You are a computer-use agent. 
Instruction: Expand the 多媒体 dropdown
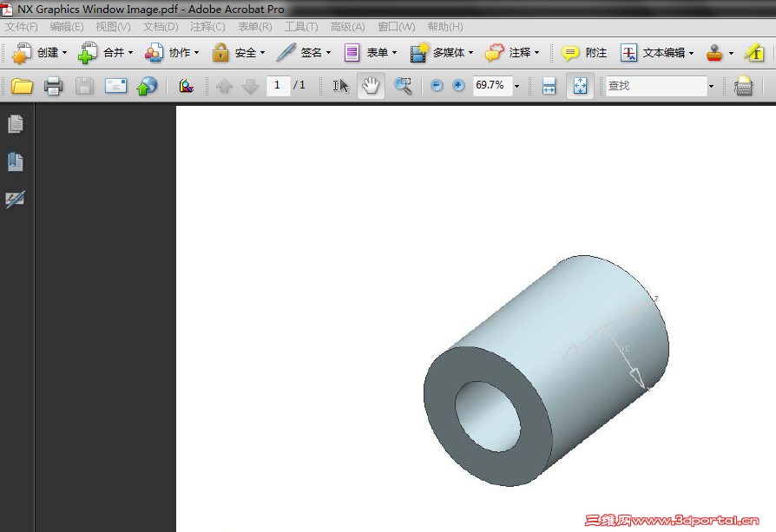coord(470,53)
